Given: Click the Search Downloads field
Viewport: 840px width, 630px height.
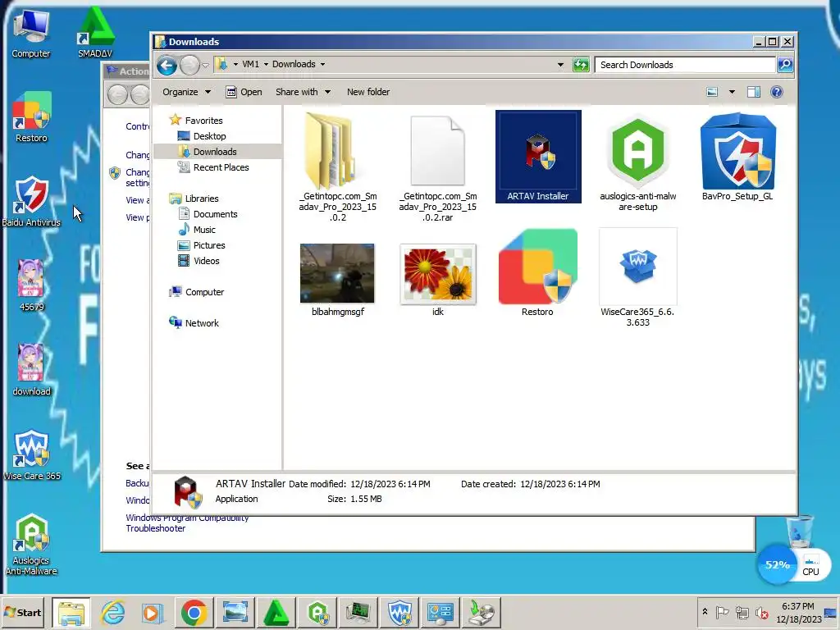Looking at the screenshot, I should pyautogui.click(x=685, y=65).
